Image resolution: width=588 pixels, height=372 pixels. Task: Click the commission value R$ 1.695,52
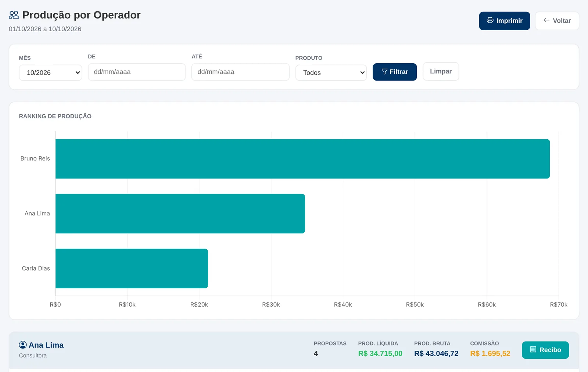click(x=490, y=353)
